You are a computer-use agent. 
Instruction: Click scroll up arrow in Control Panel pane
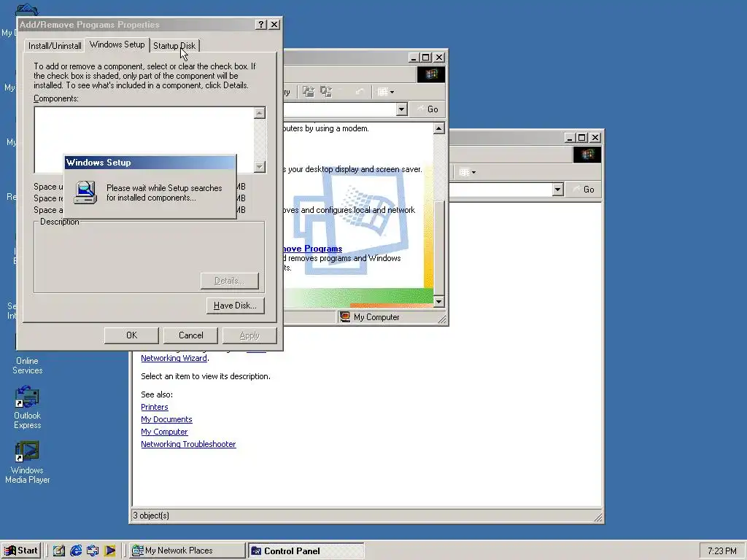[x=438, y=128]
